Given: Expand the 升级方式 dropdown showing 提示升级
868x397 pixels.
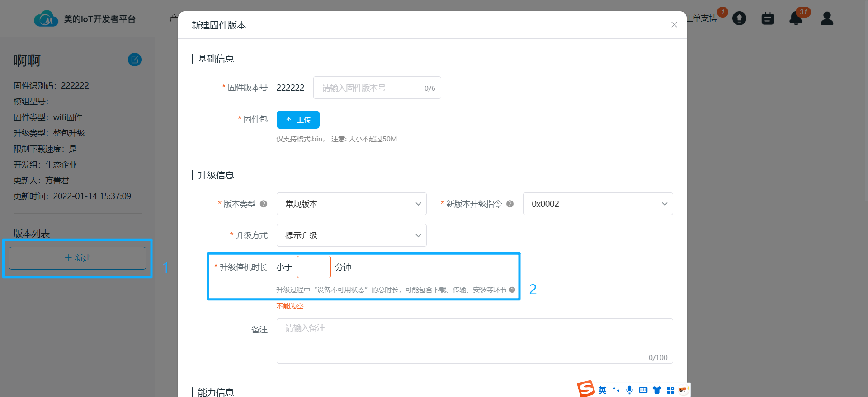Looking at the screenshot, I should [351, 235].
